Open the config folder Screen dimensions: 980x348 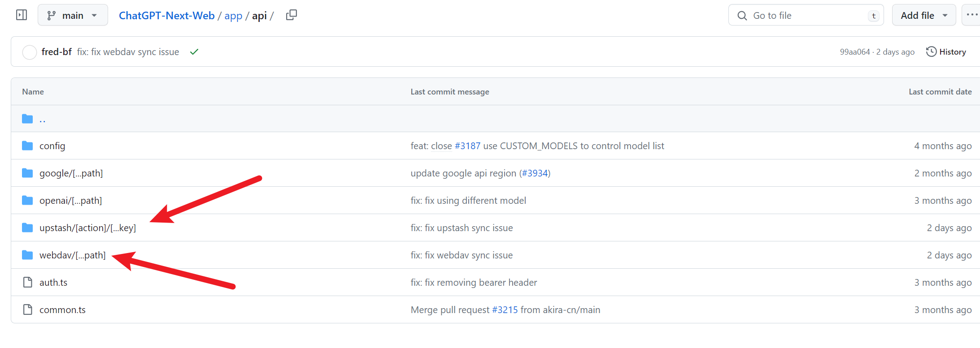click(x=52, y=146)
